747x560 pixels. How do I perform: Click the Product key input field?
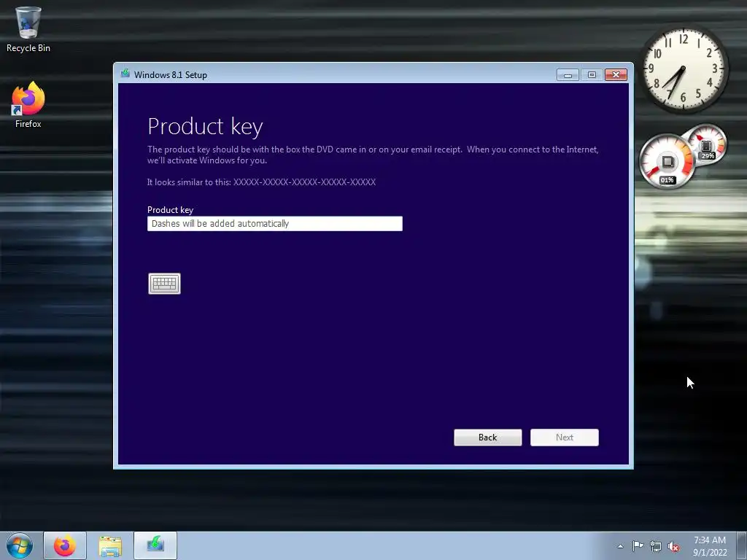pyautogui.click(x=275, y=224)
